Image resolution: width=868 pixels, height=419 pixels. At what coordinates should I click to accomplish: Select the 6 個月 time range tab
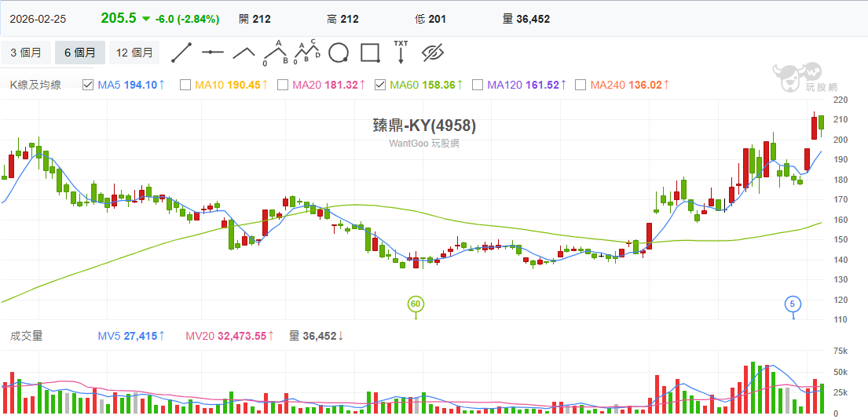79,53
